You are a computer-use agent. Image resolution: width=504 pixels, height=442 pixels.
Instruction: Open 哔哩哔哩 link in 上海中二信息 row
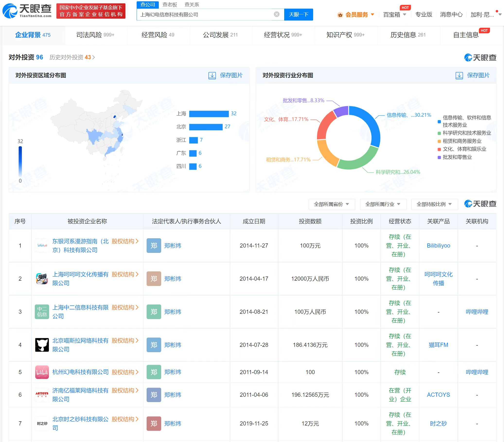(477, 312)
